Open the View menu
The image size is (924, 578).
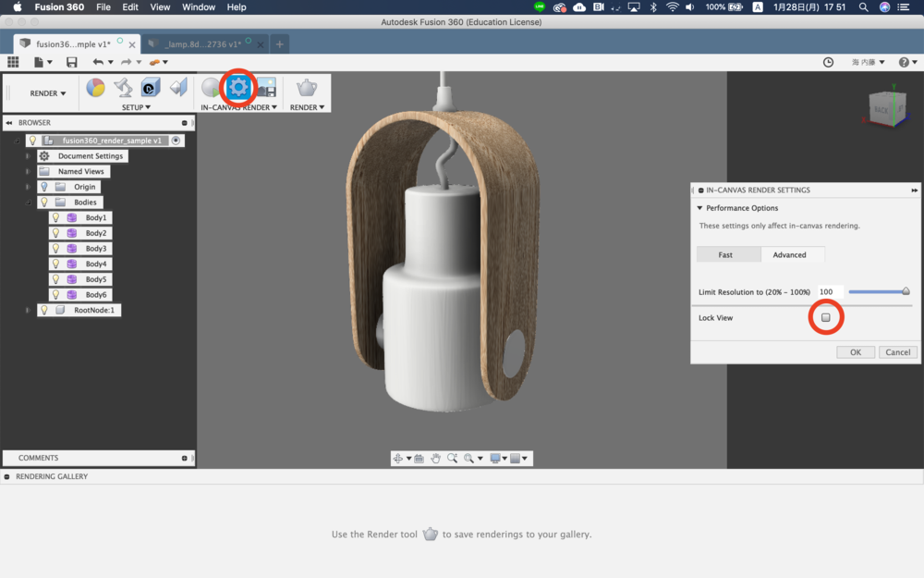pyautogui.click(x=160, y=7)
